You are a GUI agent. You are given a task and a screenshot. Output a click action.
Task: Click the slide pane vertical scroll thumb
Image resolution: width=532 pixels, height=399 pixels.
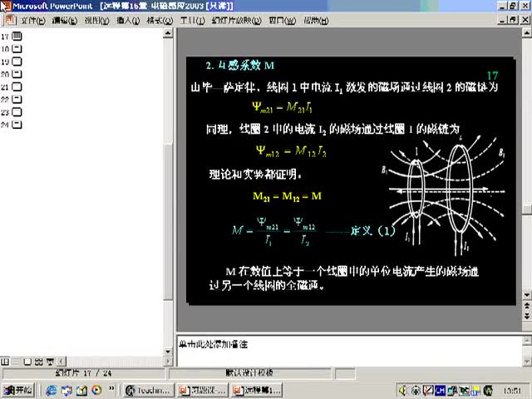(526, 209)
